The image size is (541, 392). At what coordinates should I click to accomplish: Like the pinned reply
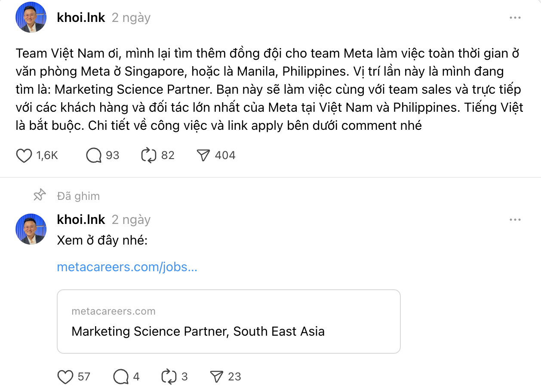[x=65, y=377]
